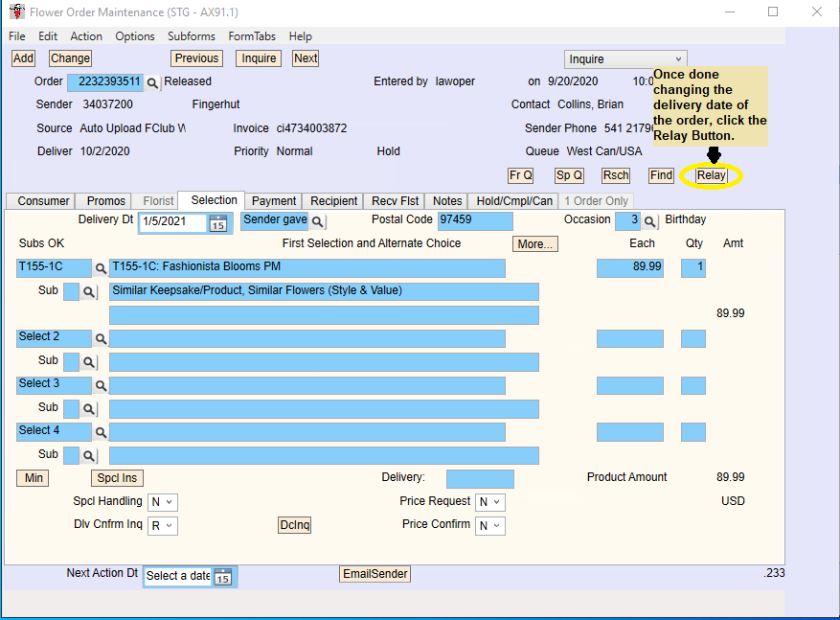Click the Fr Q button

[x=520, y=175]
